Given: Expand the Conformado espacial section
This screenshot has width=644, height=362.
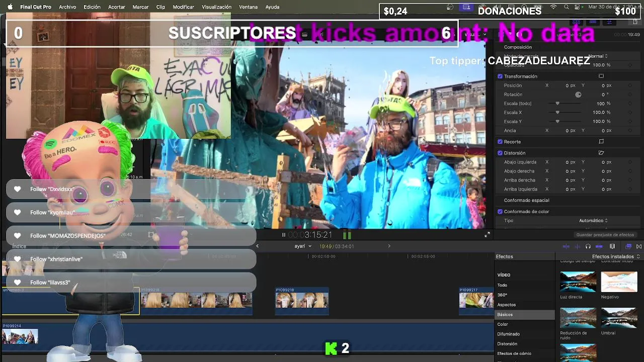Looking at the screenshot, I should click(526, 201).
